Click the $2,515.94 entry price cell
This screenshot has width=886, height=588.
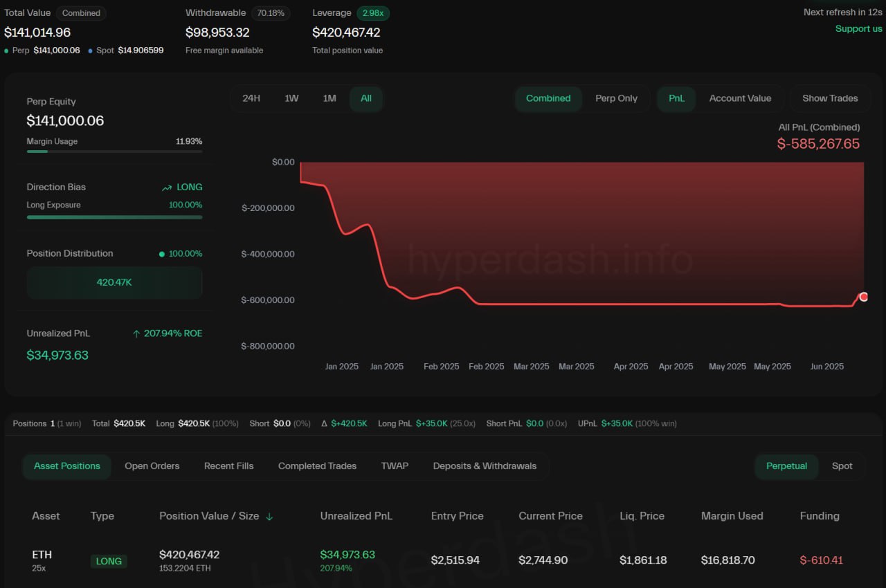[455, 560]
